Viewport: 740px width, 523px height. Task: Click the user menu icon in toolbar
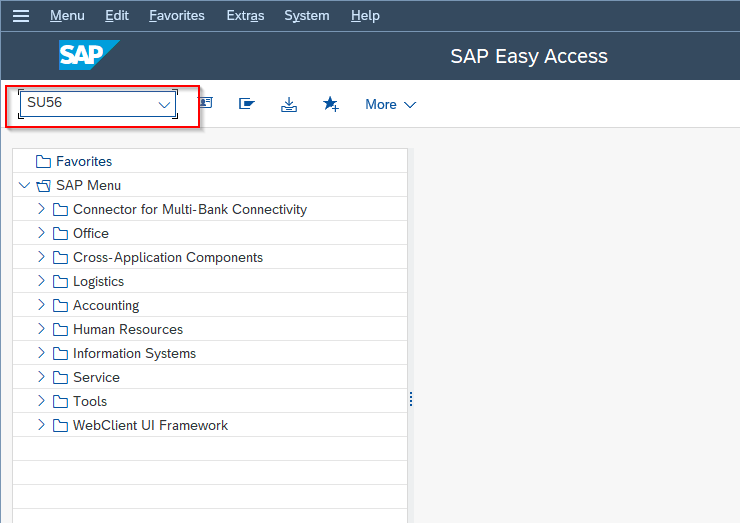(206, 102)
